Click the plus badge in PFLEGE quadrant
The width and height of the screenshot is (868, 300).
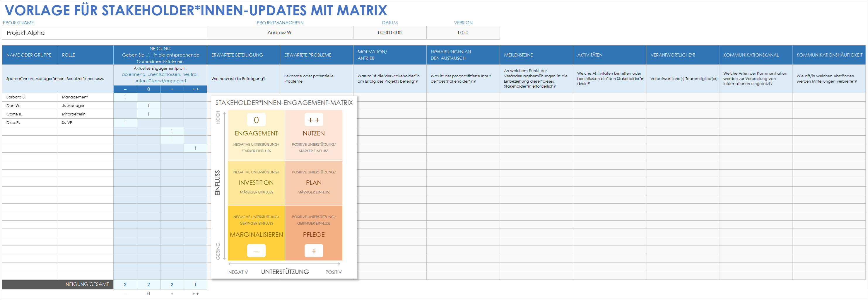[314, 251]
